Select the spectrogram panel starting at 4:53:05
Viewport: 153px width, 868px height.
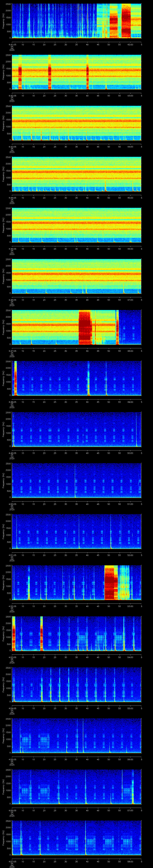point(76,633)
